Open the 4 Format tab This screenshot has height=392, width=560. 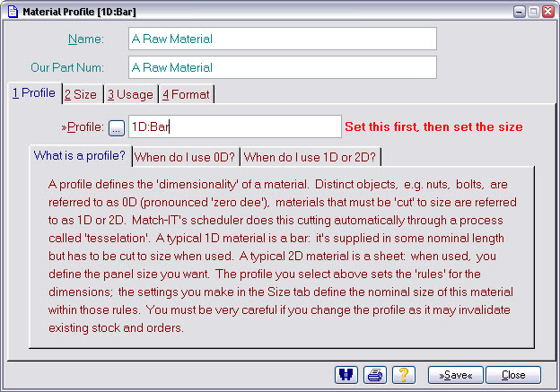click(x=186, y=94)
